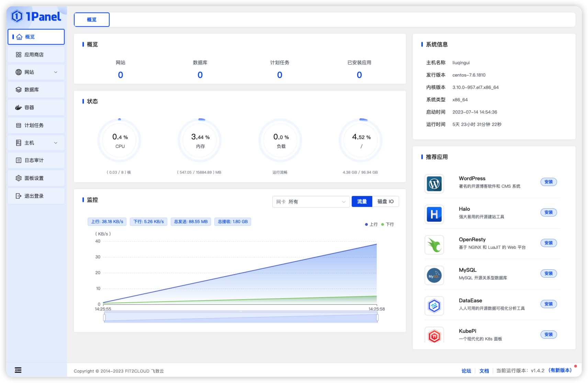Image resolution: width=588 pixels, height=383 pixels.
Task: Switch monitor to Traffic (流量) view
Action: tap(362, 201)
